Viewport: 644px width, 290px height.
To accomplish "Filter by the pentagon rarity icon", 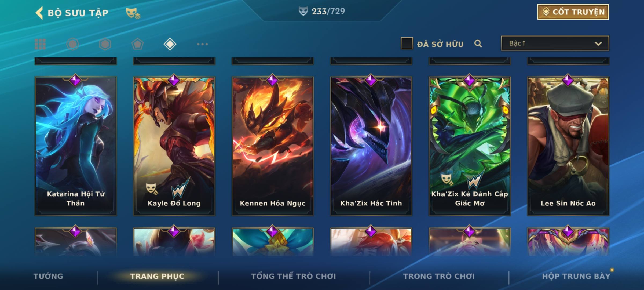I will click(137, 44).
